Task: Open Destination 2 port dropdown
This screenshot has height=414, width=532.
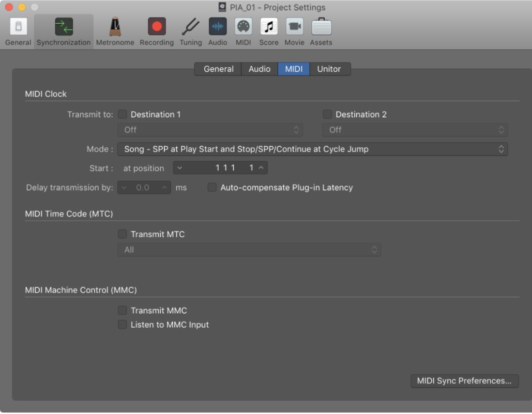Action: point(415,130)
